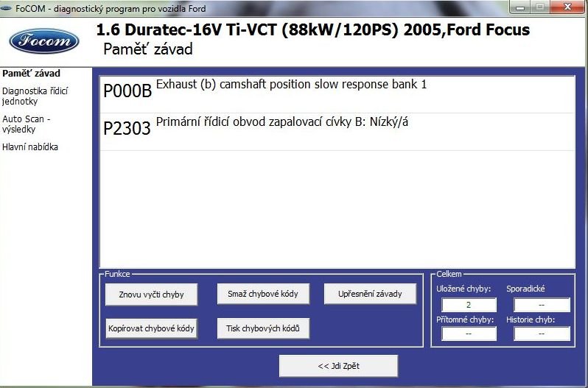The image size is (588, 388).
Task: Open Upřesnění závady details
Action: click(x=370, y=294)
